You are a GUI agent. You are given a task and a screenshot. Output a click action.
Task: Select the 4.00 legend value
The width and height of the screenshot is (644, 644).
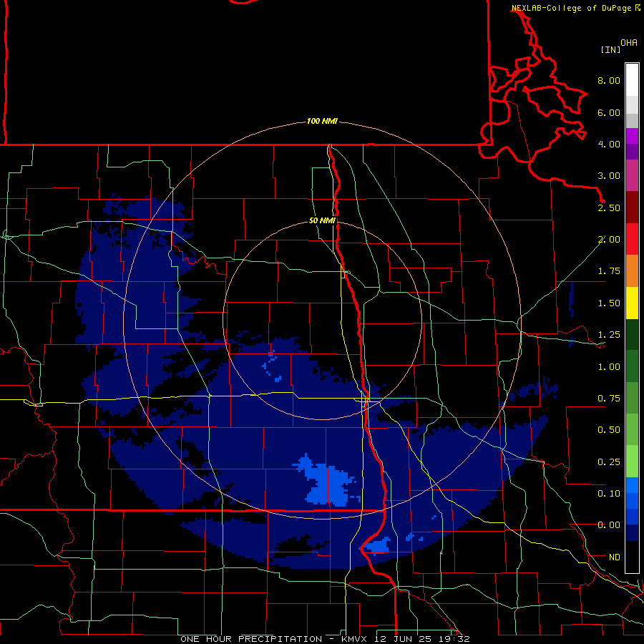pyautogui.click(x=609, y=144)
